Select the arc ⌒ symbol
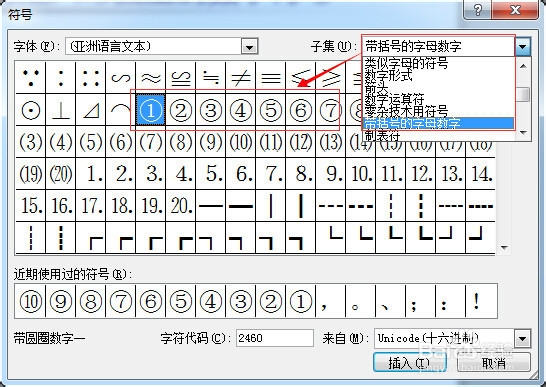The image size is (546, 387). [120, 110]
